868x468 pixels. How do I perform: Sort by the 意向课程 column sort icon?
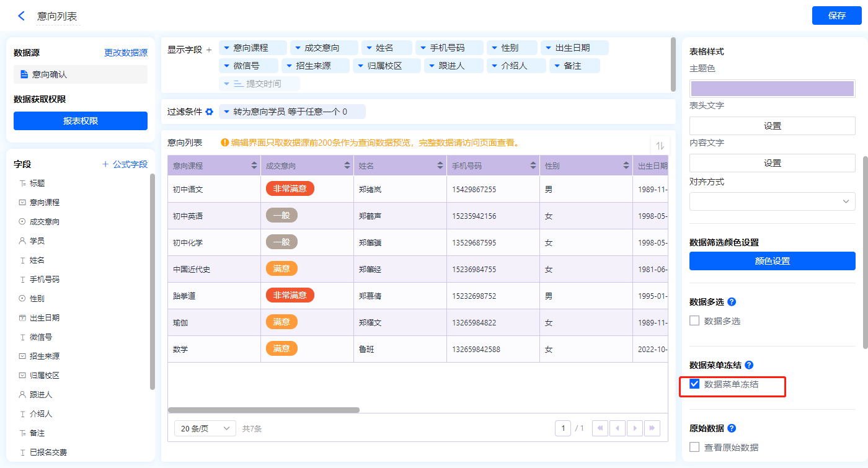(x=254, y=166)
